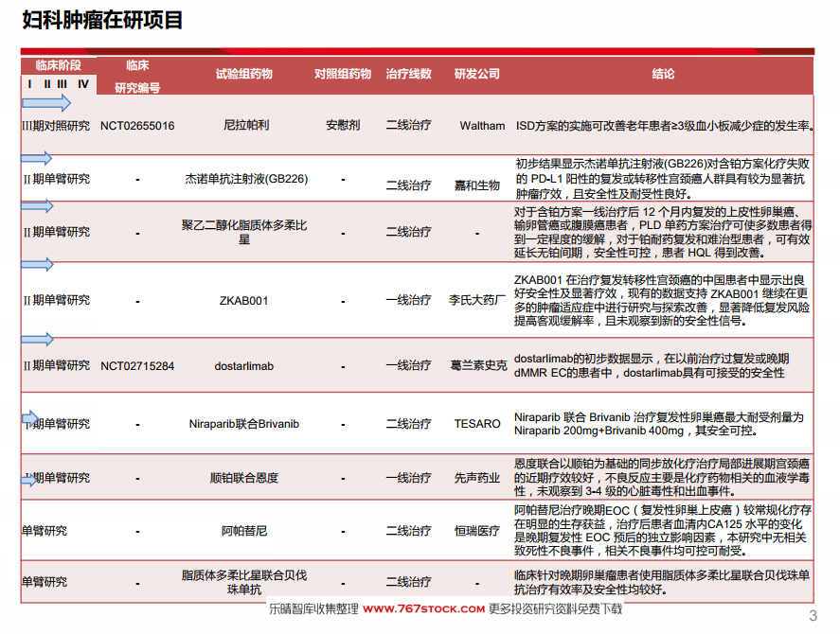840x634 pixels.
Task: Select 单臂研究 in the 阿帕替尼 row
Action: click(45, 531)
